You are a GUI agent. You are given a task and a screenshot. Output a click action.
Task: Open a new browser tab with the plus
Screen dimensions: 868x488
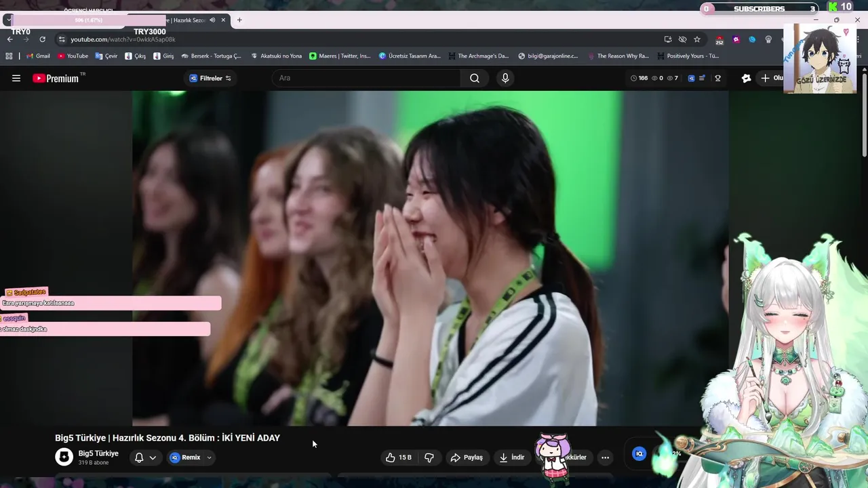coord(239,20)
